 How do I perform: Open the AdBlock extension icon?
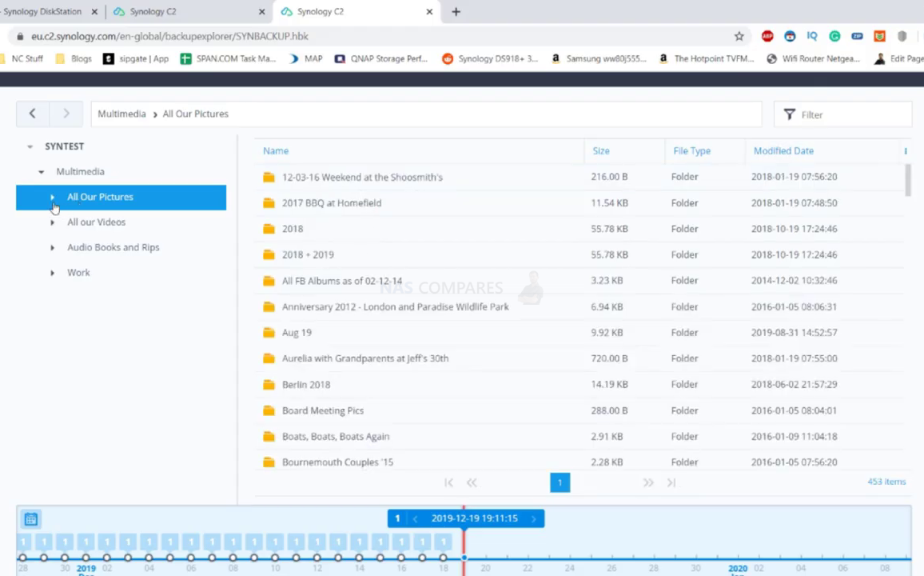(767, 36)
